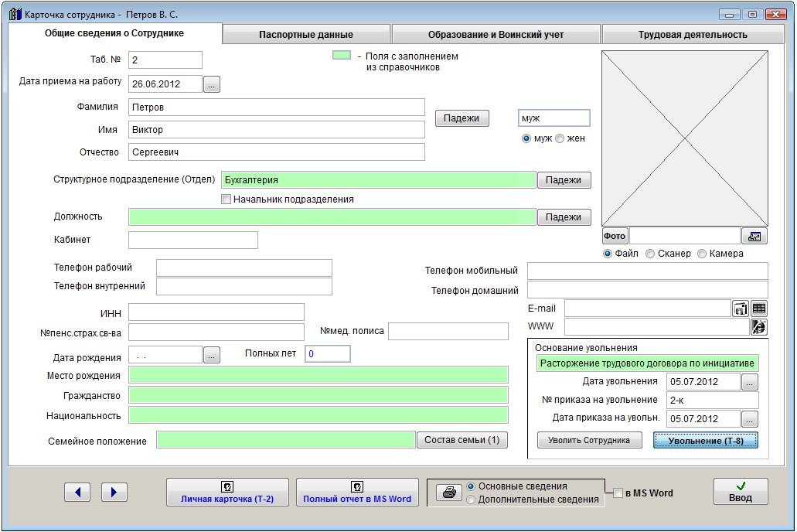Image resolution: width=797 pixels, height=532 pixels.
Task: Open the e-mail list table icon
Action: click(x=759, y=309)
